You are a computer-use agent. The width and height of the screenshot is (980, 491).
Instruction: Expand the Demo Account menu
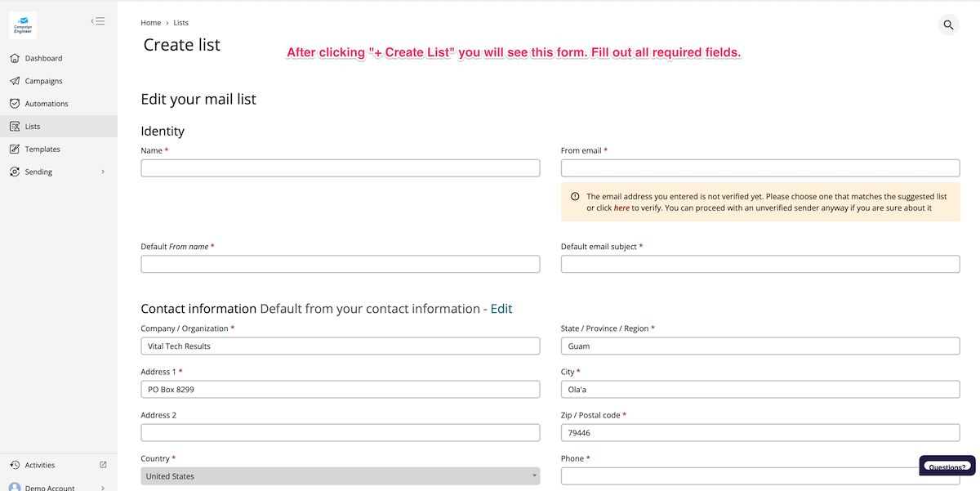[x=103, y=488]
